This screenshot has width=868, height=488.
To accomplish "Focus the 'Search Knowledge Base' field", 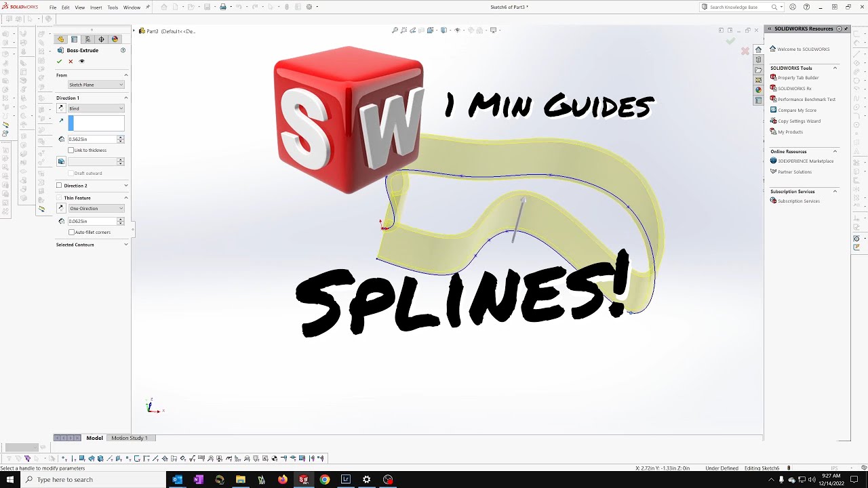I will (739, 7).
